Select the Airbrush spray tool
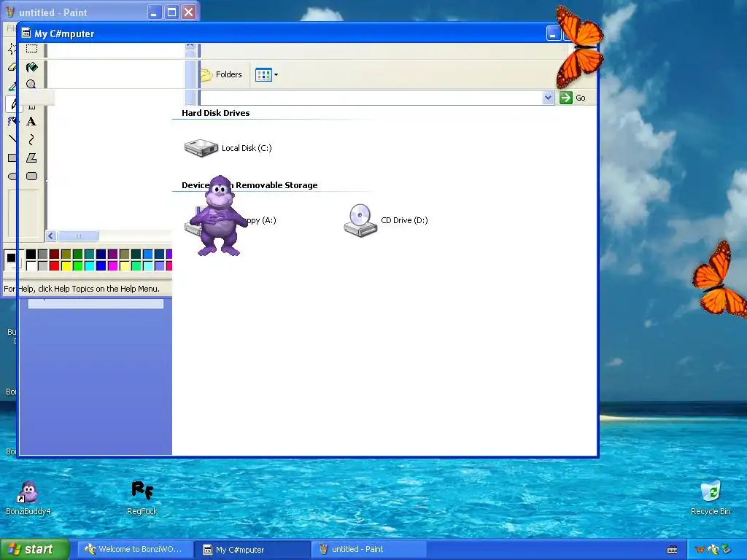The height and width of the screenshot is (560, 747). [12, 122]
